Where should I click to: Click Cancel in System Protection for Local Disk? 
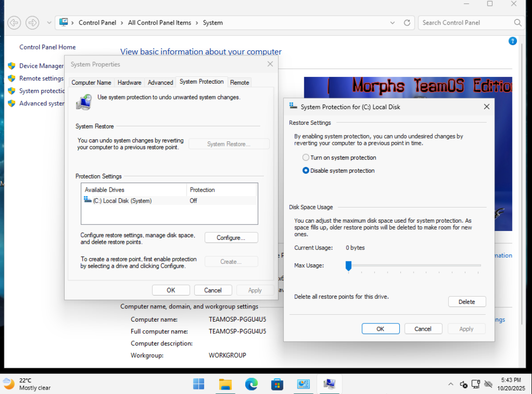(423, 329)
